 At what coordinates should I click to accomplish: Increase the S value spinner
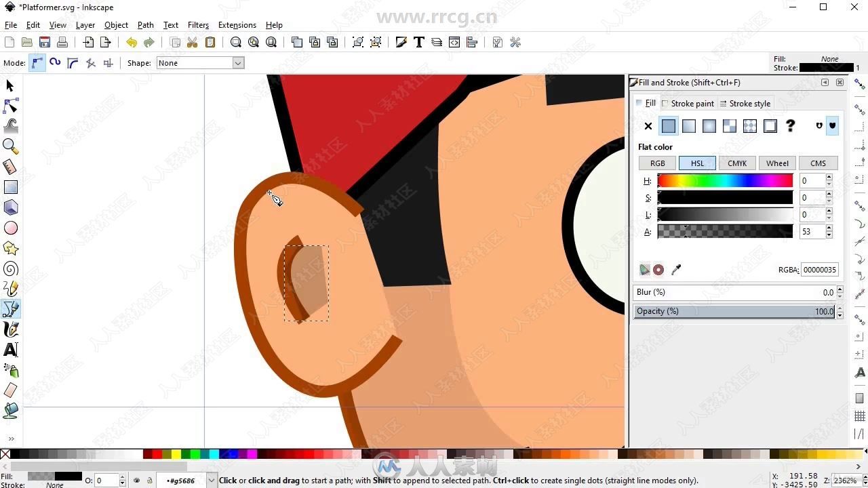point(829,195)
